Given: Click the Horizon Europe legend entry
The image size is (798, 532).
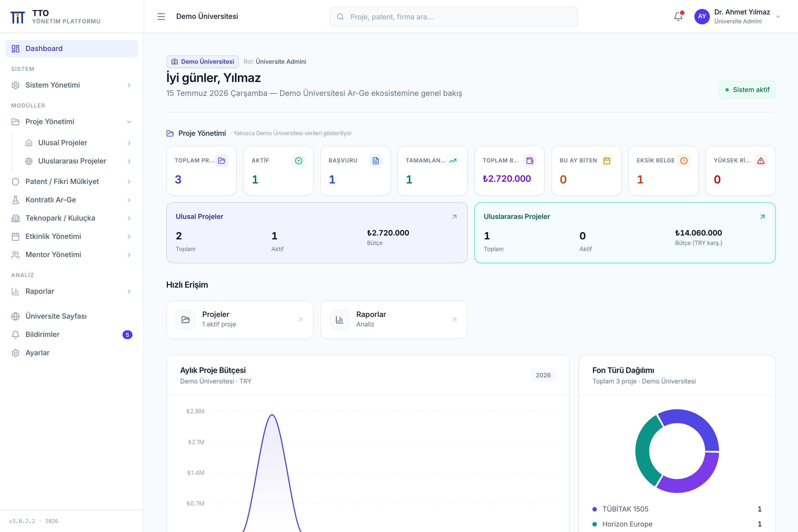Looking at the screenshot, I should tap(677, 524).
